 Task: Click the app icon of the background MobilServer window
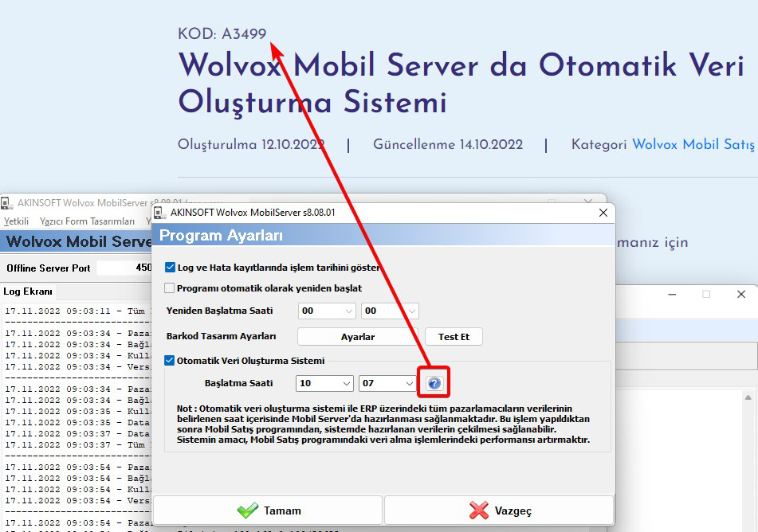pyautogui.click(x=7, y=203)
